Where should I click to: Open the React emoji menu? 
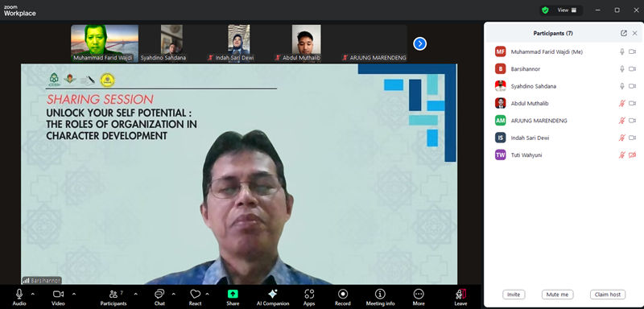[195, 297]
